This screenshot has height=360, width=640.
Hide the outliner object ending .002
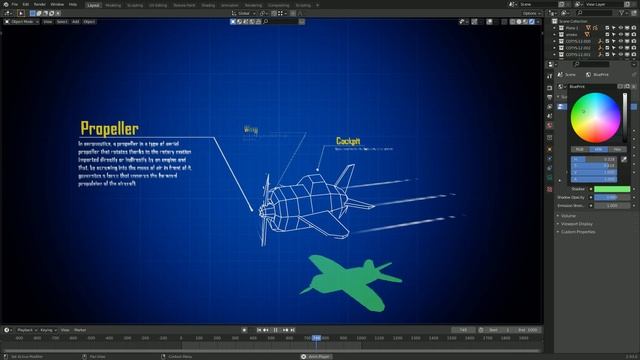pos(620,48)
